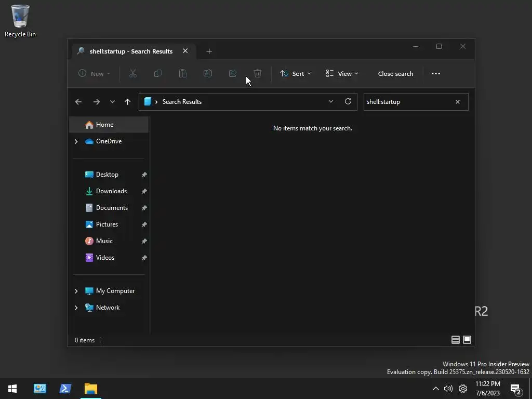Click the Copy icon in toolbar

[158, 73]
